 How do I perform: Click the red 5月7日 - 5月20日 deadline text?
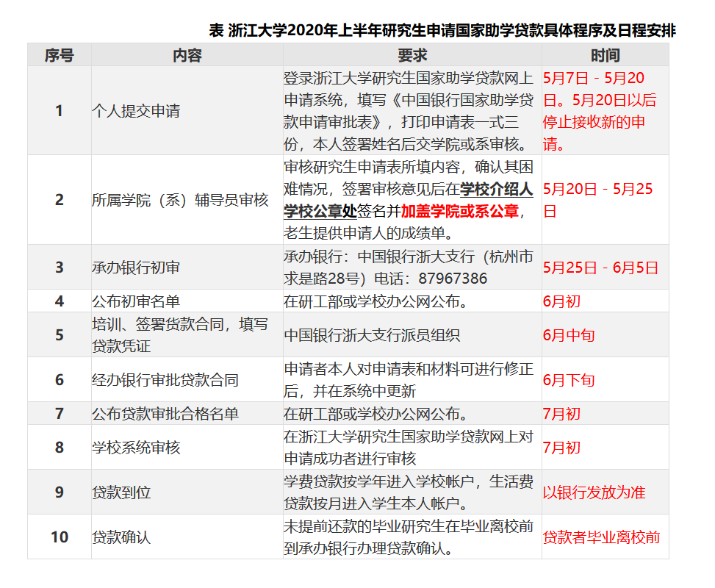click(x=594, y=79)
